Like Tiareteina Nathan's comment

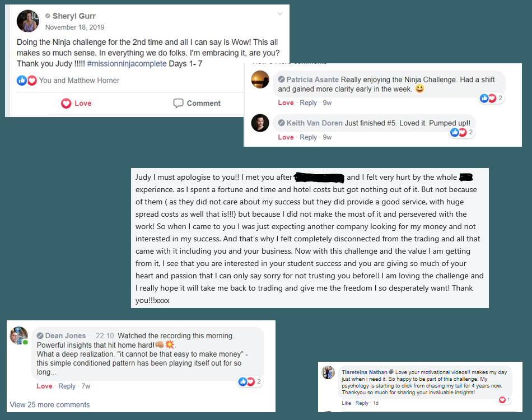point(347,403)
